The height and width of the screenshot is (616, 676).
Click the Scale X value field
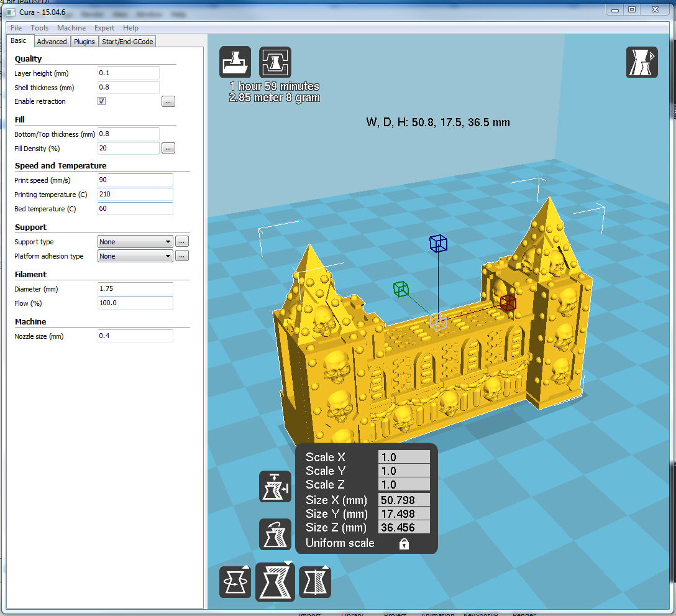404,457
